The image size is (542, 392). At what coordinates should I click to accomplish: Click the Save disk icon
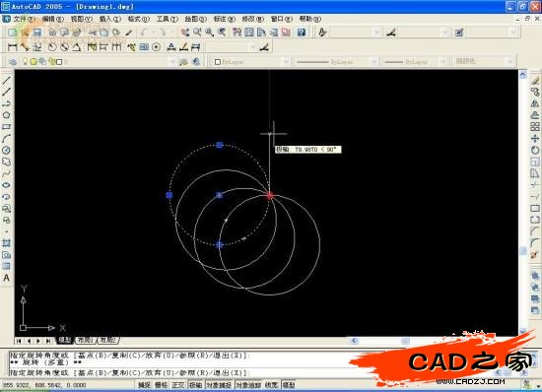point(37,33)
